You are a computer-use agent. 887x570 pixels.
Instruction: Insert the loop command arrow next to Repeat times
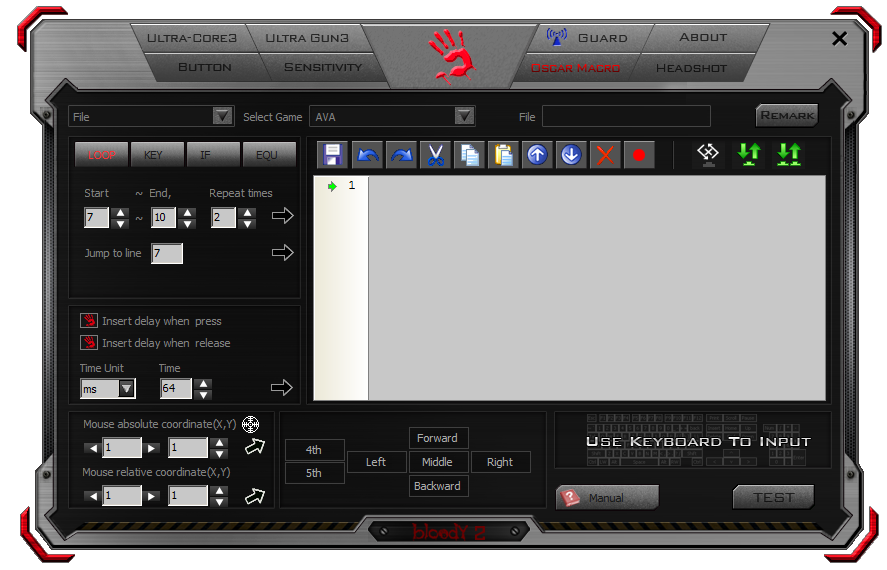click(282, 215)
